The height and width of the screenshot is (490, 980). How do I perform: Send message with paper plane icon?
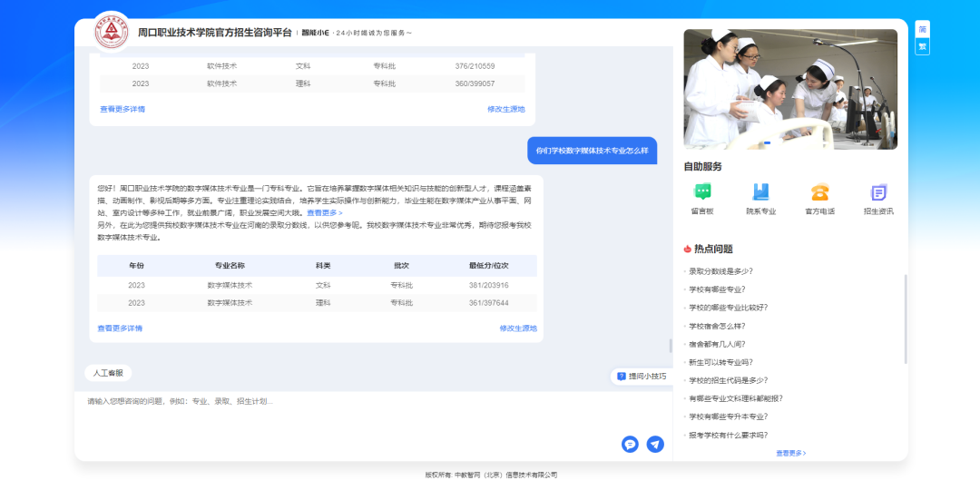(655, 445)
